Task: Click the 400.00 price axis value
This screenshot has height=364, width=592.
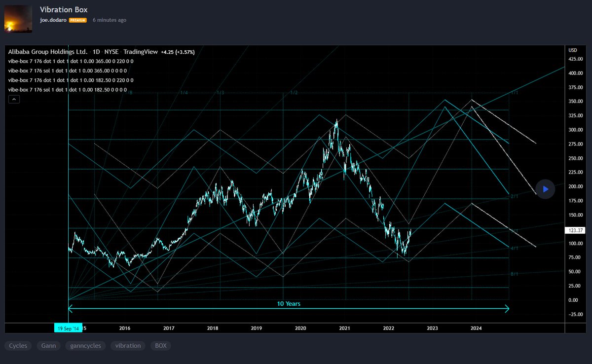Action: coord(576,73)
